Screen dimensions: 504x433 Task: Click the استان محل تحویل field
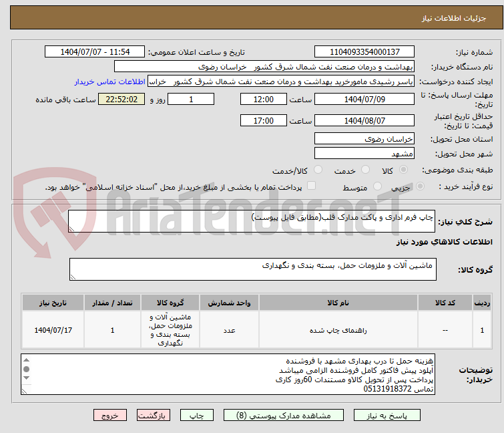click(364, 138)
